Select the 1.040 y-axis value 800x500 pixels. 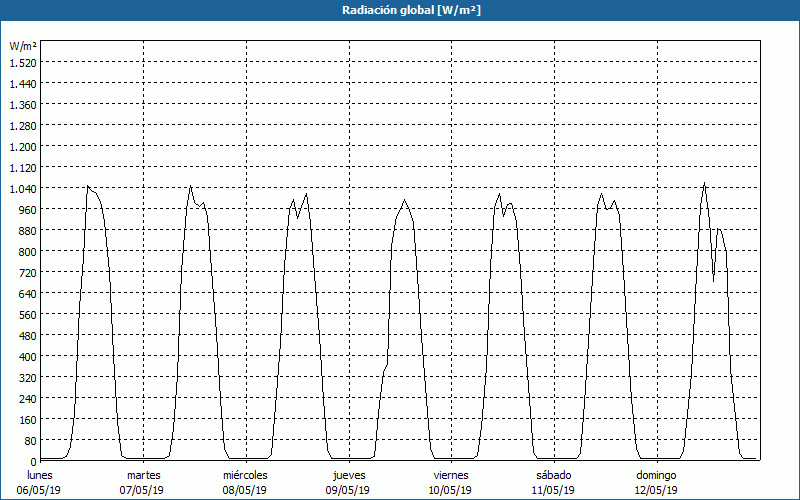pyautogui.click(x=23, y=189)
